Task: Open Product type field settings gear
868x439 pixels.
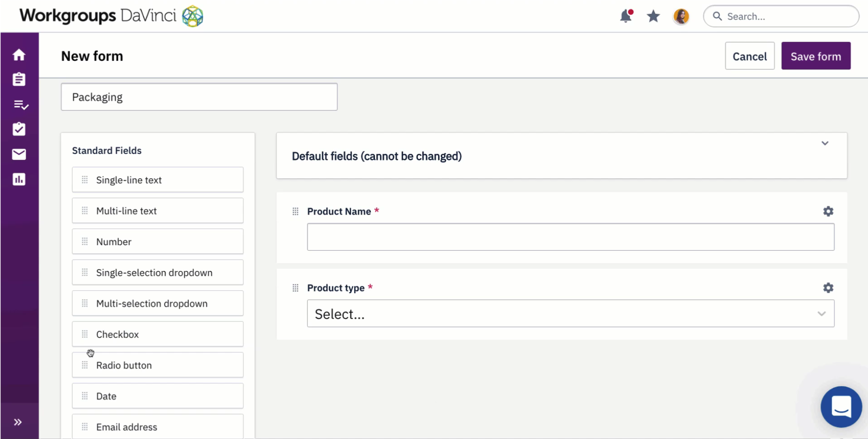Action: coord(828,288)
